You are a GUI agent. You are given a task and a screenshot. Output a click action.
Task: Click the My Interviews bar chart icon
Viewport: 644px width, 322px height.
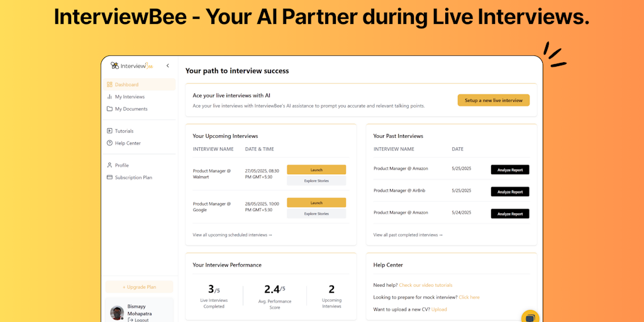(109, 97)
